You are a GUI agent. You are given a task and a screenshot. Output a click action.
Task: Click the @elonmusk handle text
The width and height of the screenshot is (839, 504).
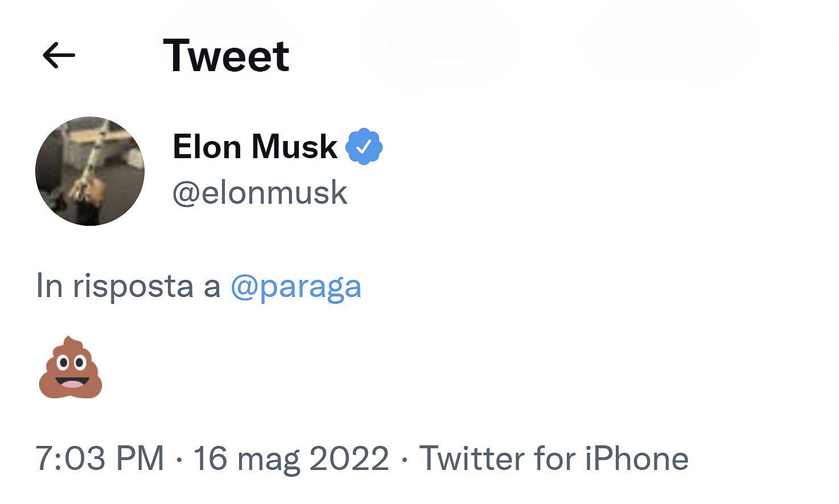[259, 192]
